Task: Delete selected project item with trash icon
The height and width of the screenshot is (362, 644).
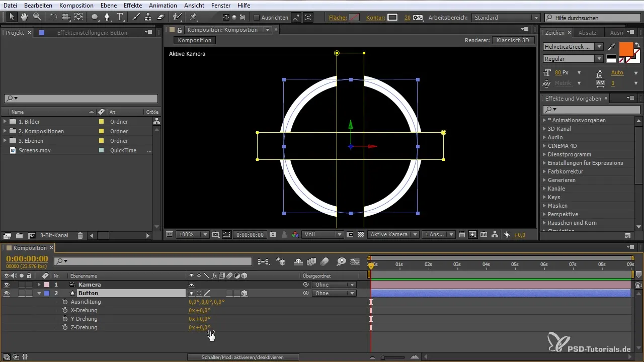Action: coord(80,235)
